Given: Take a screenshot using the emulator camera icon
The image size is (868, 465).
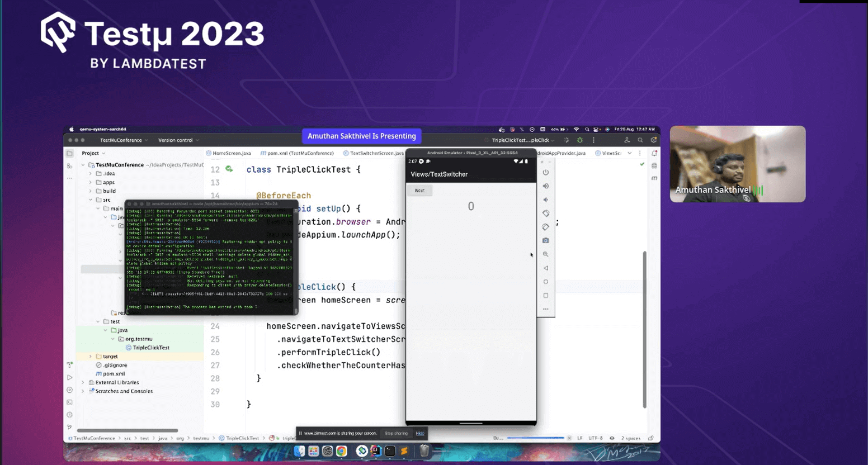Looking at the screenshot, I should click(x=546, y=240).
